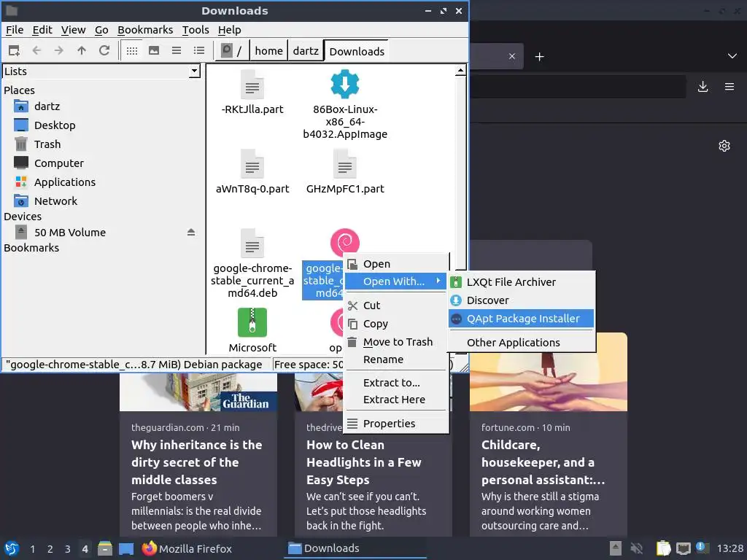Choose Rename in the context menu

[x=396, y=359]
